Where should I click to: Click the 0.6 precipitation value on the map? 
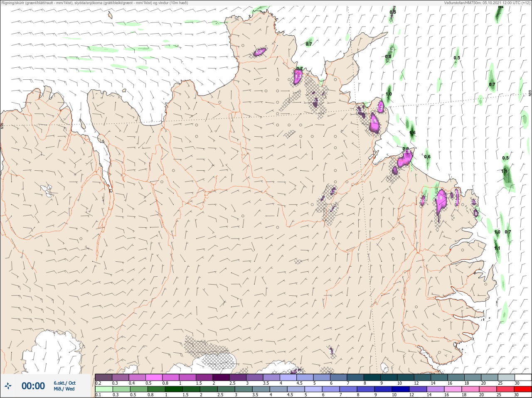click(x=427, y=157)
